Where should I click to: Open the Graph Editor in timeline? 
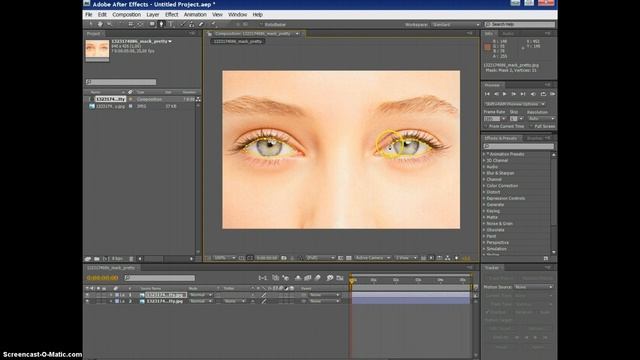tap(340, 278)
